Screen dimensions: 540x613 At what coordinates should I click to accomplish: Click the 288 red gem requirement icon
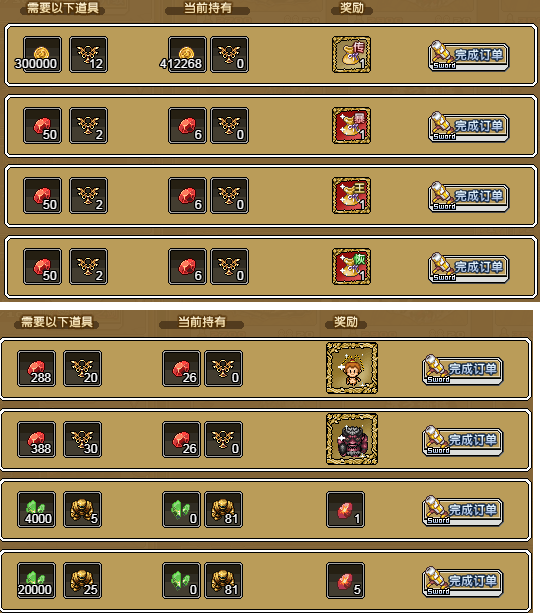point(36,368)
